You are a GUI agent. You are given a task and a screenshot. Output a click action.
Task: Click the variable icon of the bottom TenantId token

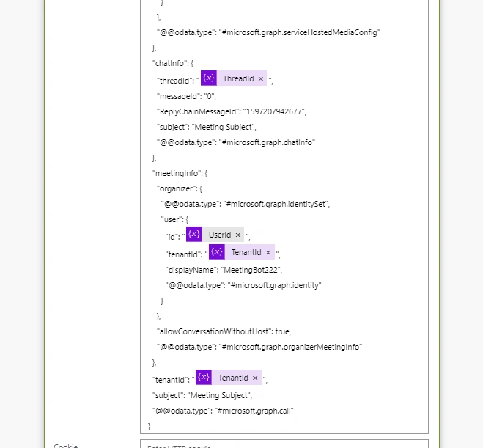[204, 377]
